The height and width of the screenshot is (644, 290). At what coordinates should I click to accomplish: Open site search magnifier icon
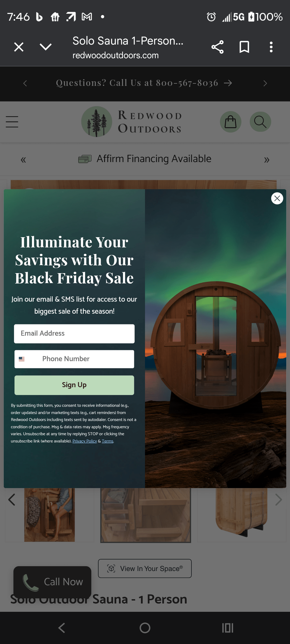point(260,122)
